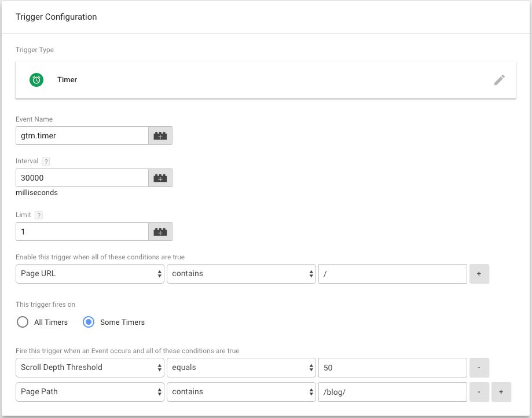Click the pencil edit icon for Trigger Type
Image resolution: width=532 pixels, height=418 pixels.
[x=499, y=80]
